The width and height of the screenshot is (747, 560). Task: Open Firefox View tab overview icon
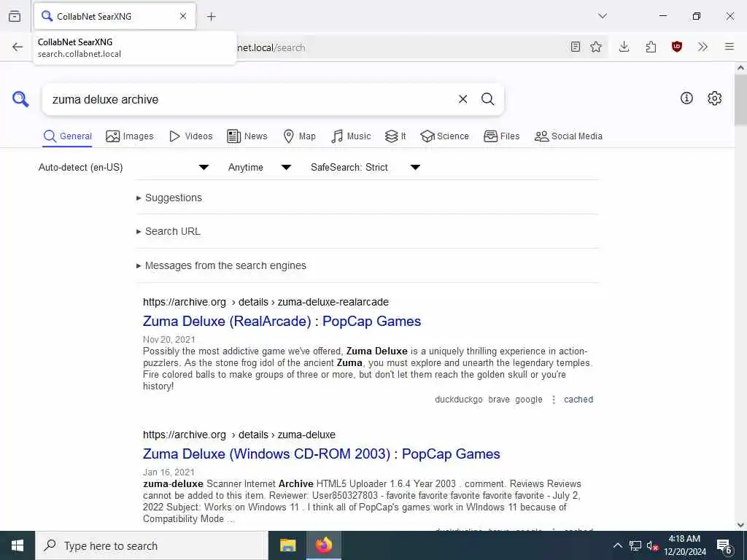(15, 16)
